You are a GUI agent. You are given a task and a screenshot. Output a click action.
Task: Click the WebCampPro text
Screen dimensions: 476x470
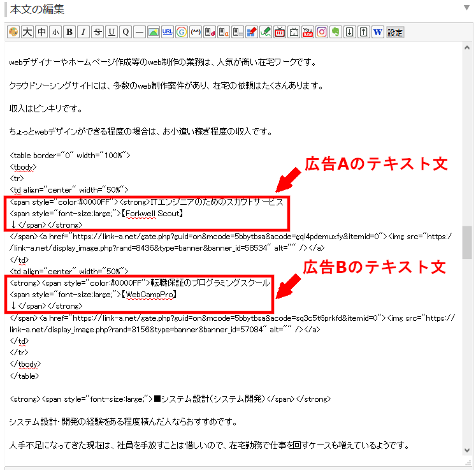pos(150,295)
